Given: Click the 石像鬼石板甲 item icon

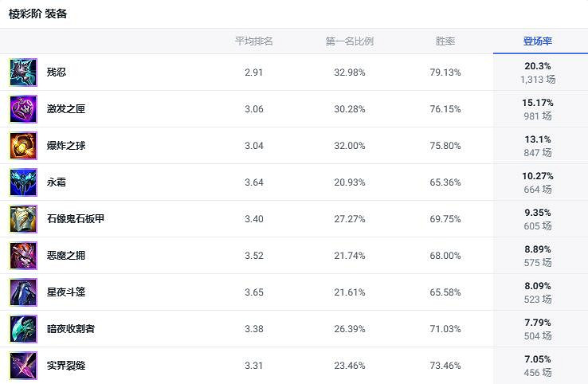Looking at the screenshot, I should (23, 219).
